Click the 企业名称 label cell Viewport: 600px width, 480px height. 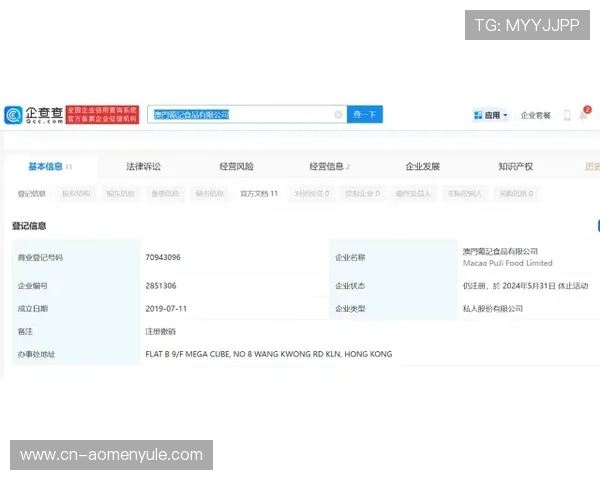tap(393, 257)
